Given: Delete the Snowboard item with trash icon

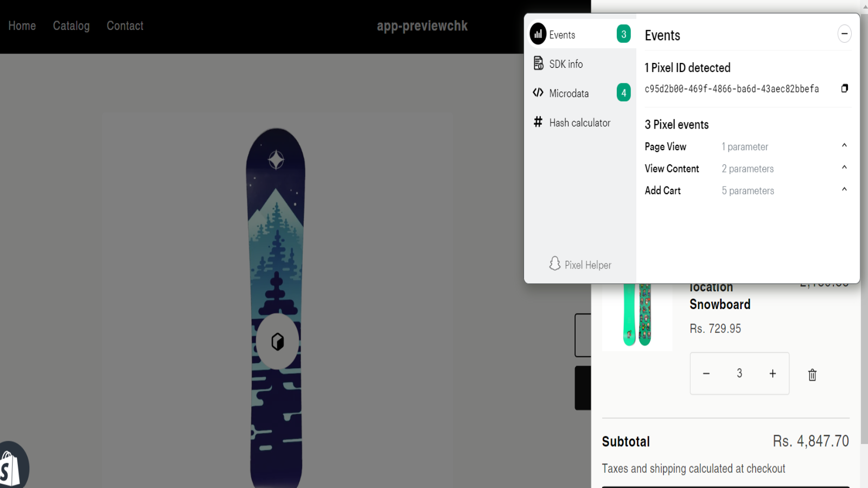Looking at the screenshot, I should click(812, 375).
